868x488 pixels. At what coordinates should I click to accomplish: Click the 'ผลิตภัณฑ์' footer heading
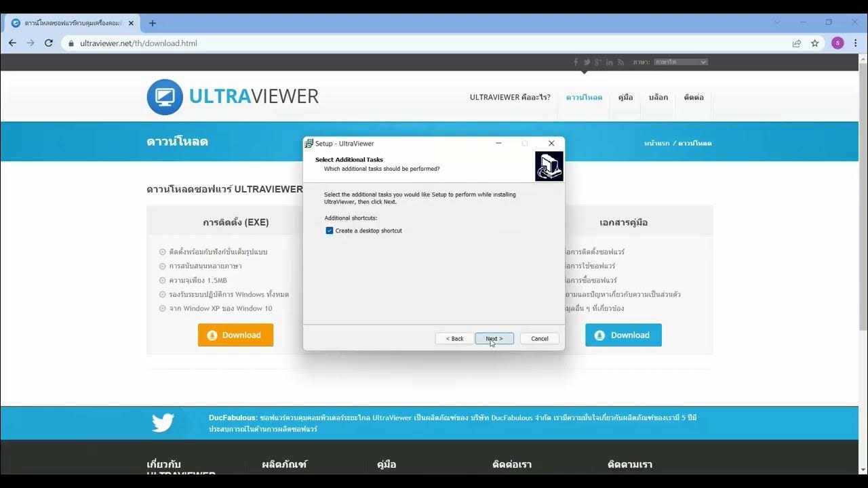[284, 464]
